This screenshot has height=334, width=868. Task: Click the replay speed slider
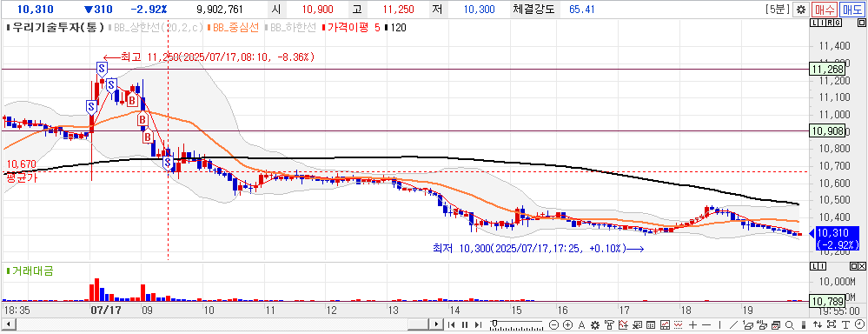tap(516, 324)
